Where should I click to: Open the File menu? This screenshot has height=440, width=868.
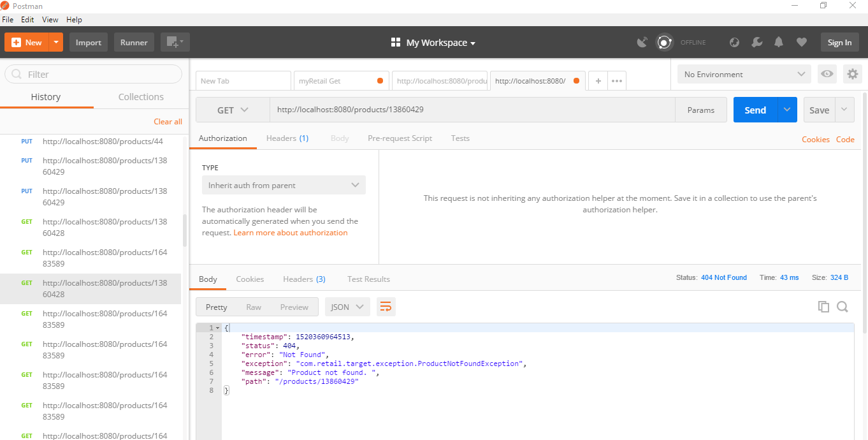pyautogui.click(x=8, y=20)
